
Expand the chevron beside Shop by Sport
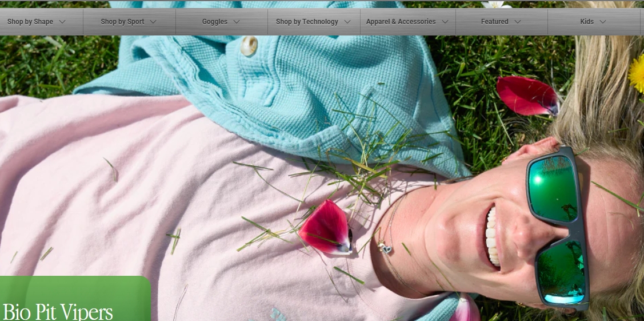tap(153, 22)
